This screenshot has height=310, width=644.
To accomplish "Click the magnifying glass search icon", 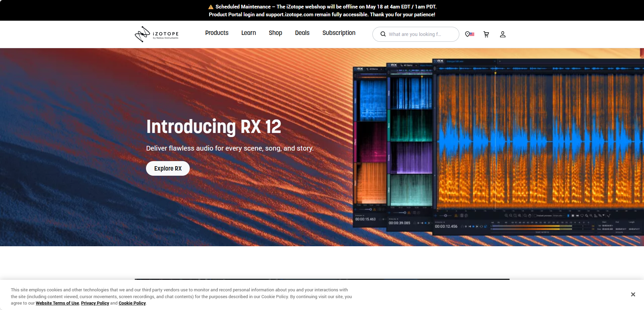I will coord(383,34).
